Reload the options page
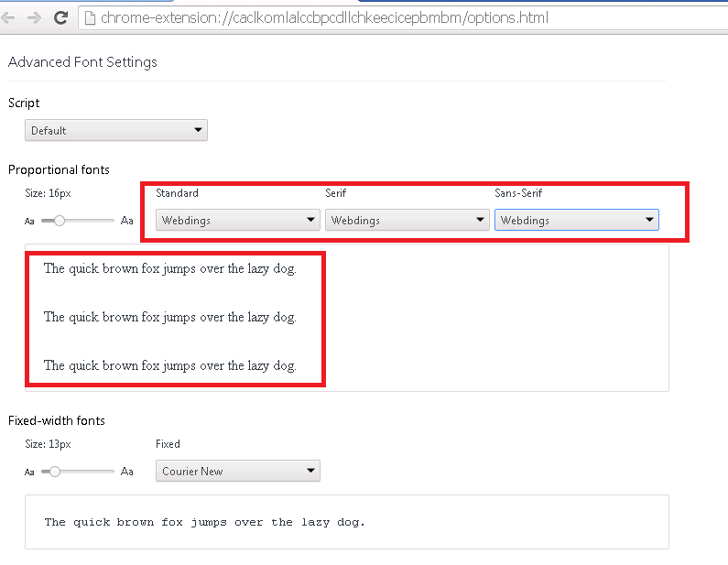This screenshot has width=728, height=565. 60,18
